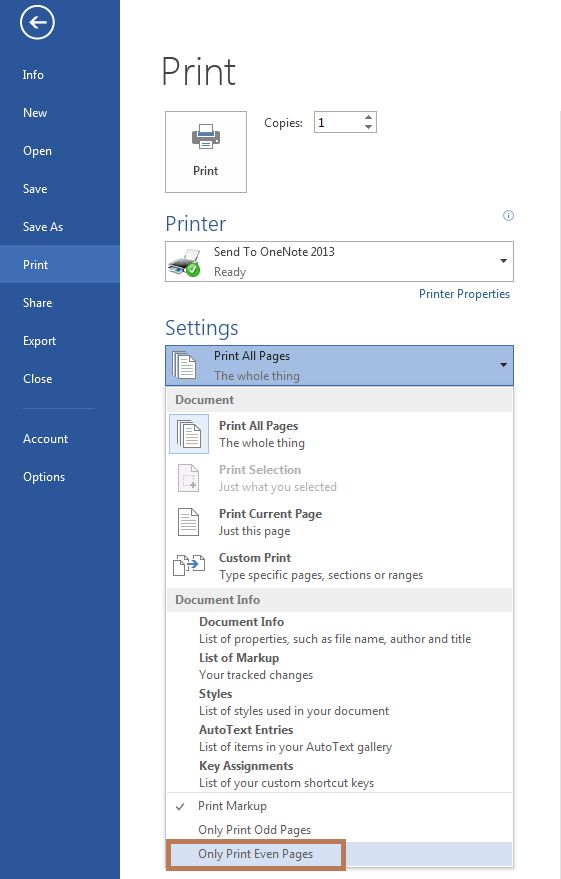561x879 pixels.
Task: Select Document Info print option
Action: 339,630
